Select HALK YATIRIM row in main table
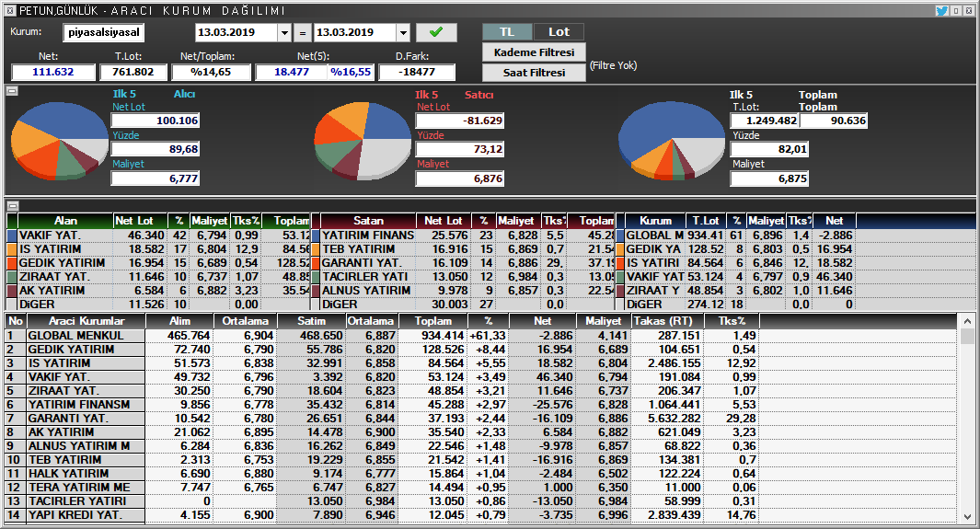 (x=481, y=474)
